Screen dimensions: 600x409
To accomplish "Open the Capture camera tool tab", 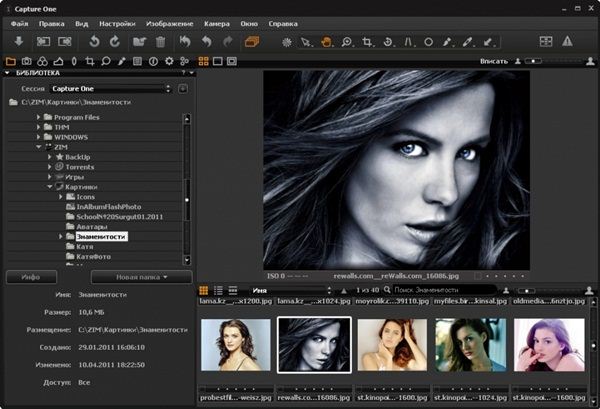I will 27,61.
